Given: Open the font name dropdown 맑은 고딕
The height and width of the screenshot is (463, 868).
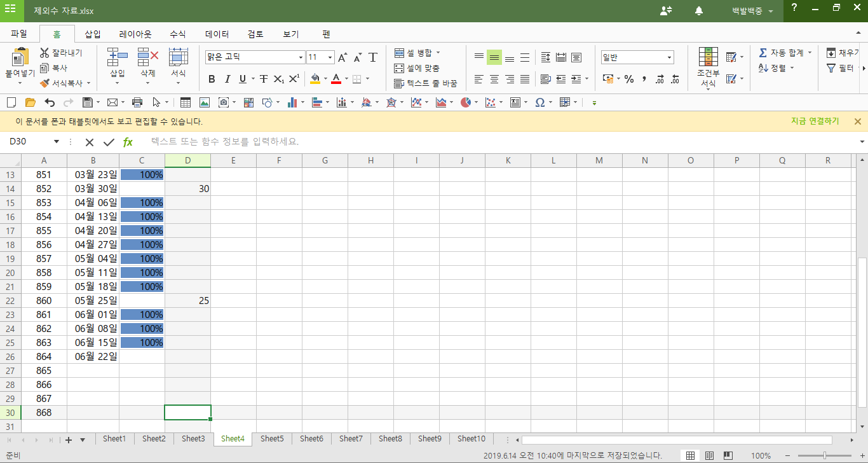Looking at the screenshot, I should [x=301, y=57].
